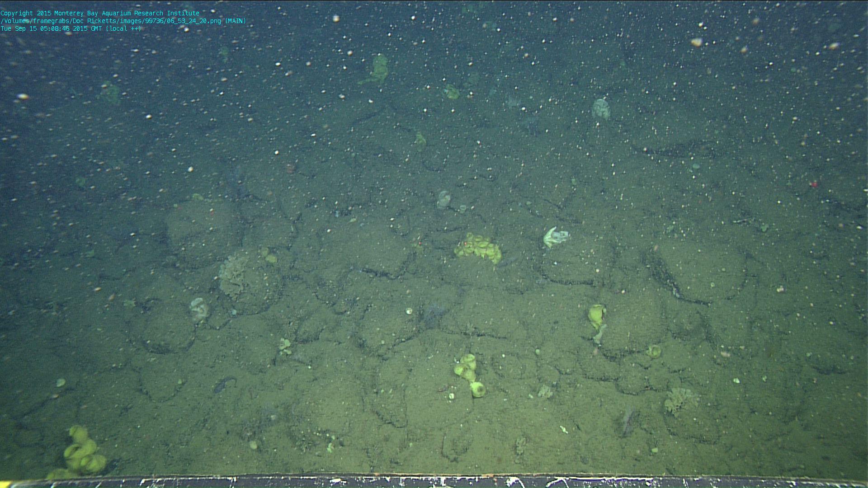Click the Monterey Bay Aquarium copyright text
This screenshot has height=488, width=868.
point(100,13)
